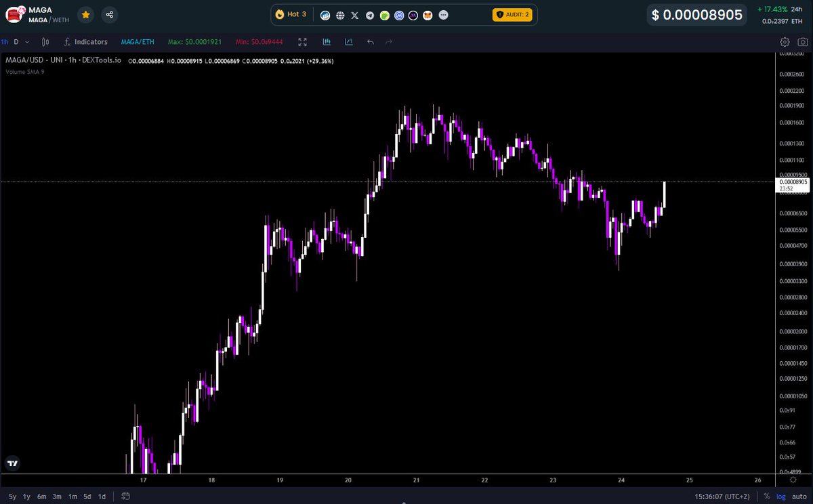
Task: Open the CoinMarketCap listing icon
Action: tap(400, 15)
